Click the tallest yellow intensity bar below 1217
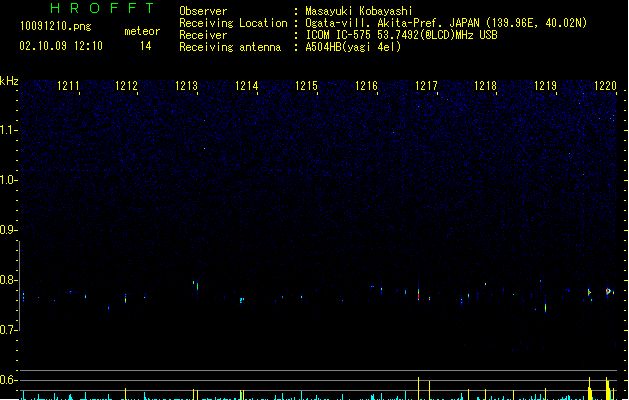 tap(418, 388)
